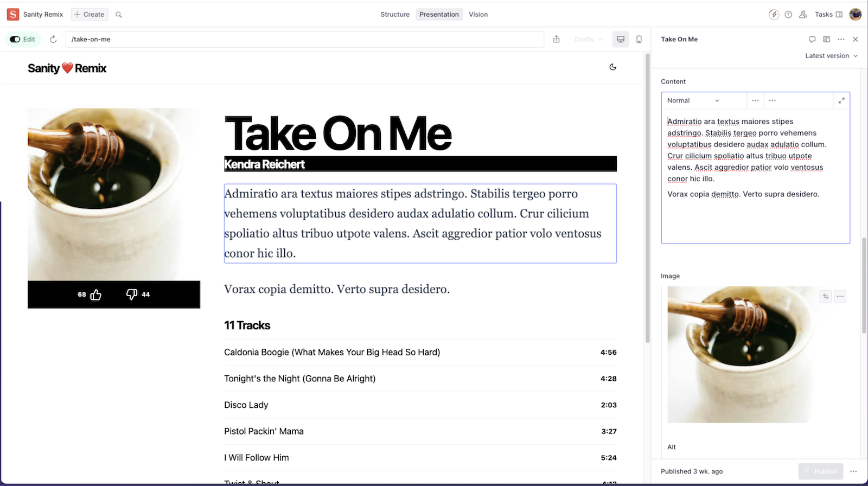
Task: Click the Image field label
Action: click(x=670, y=276)
